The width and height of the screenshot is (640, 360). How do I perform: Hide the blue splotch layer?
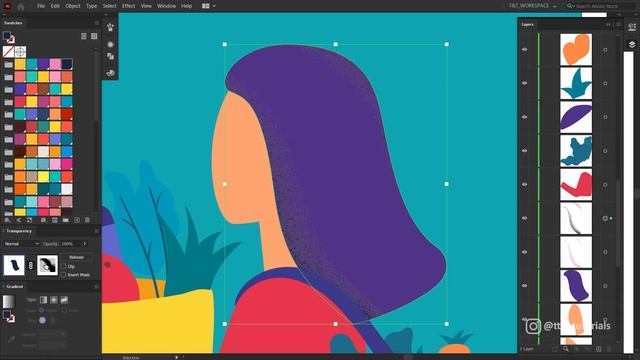(x=524, y=151)
